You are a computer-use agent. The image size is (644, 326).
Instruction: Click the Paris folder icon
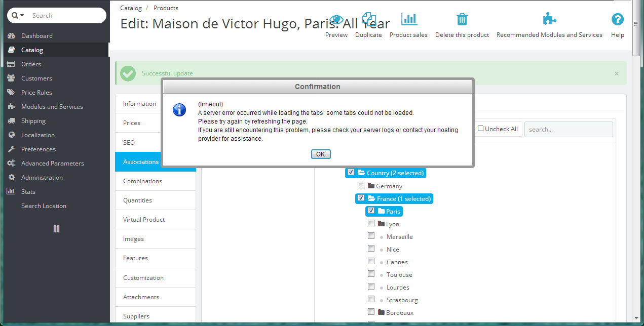(x=382, y=211)
